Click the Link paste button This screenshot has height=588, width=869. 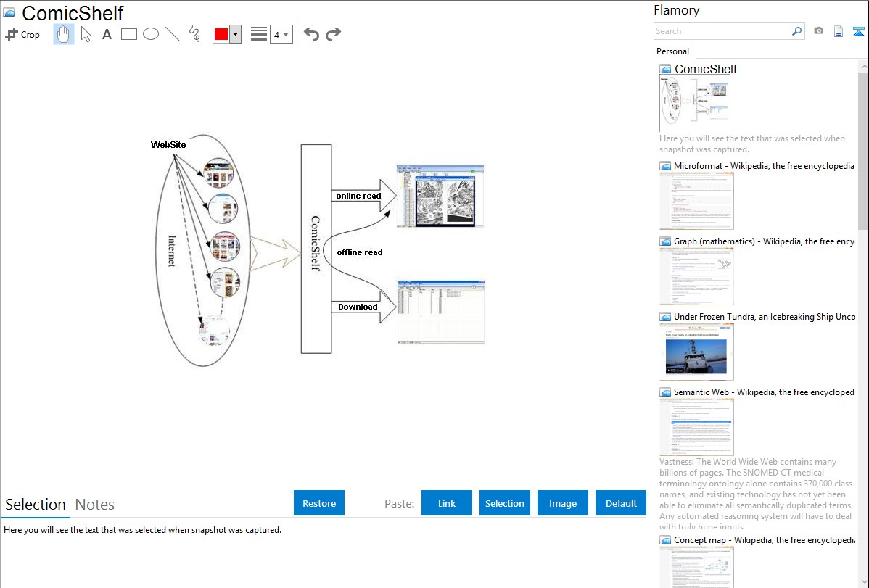pyautogui.click(x=447, y=503)
